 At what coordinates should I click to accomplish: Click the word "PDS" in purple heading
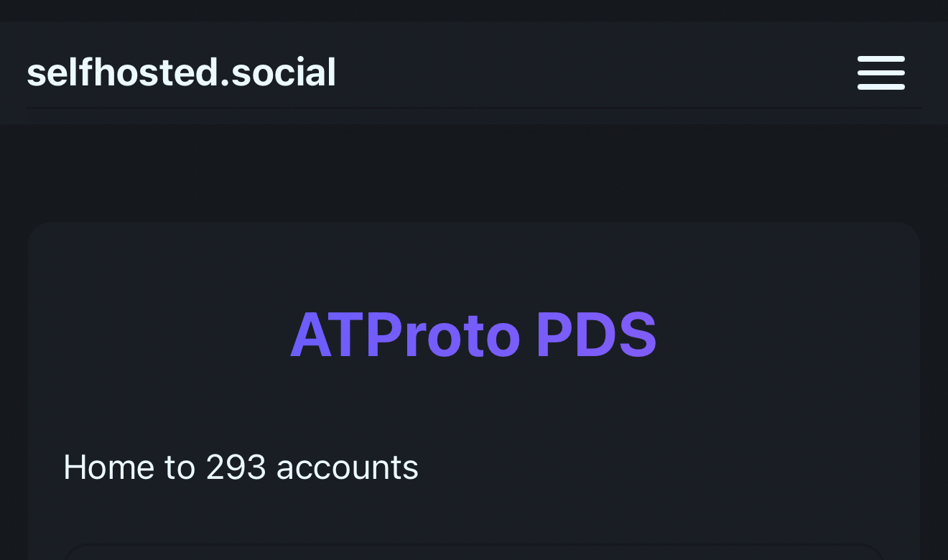[x=596, y=335]
